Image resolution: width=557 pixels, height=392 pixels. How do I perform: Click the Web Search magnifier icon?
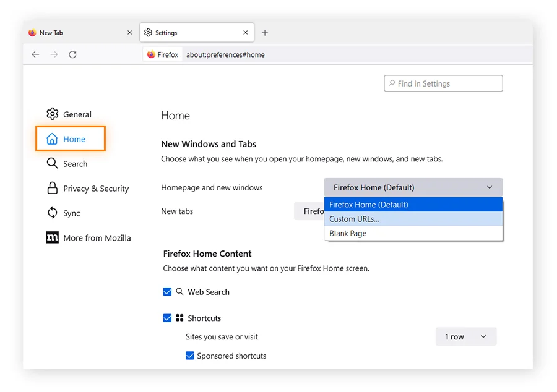pos(179,292)
